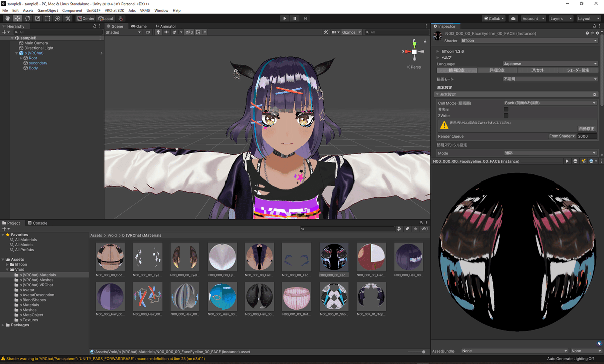Select the Move tool
Screen dimensions: 604x364
click(18, 18)
